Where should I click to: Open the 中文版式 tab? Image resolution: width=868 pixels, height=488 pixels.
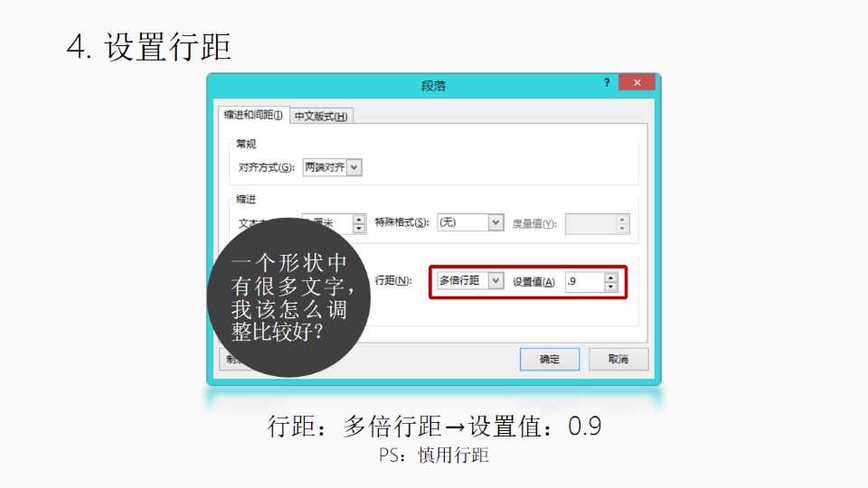click(x=321, y=117)
